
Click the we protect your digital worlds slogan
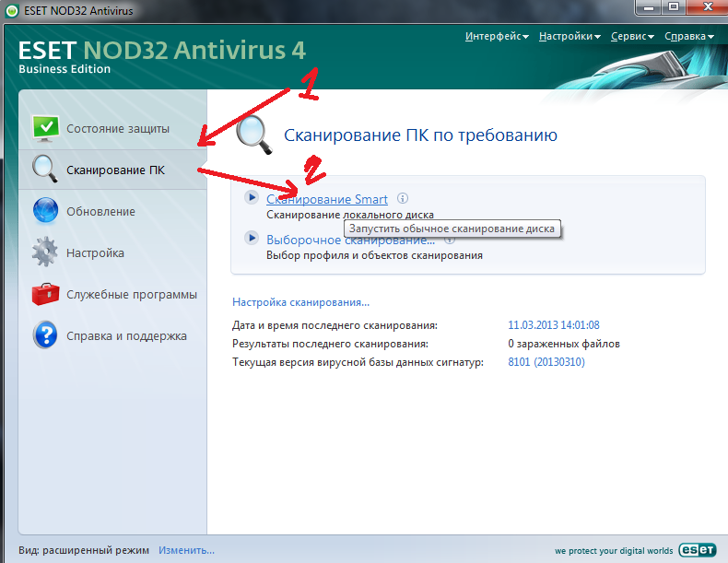[614, 551]
